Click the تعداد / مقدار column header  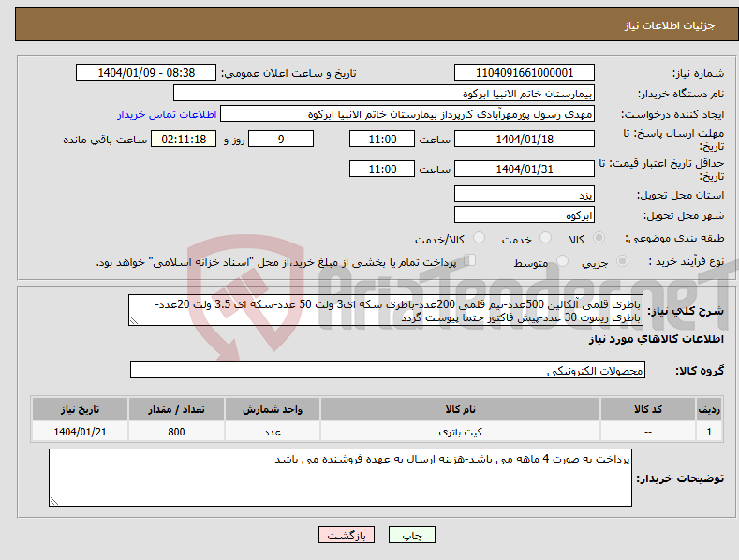[176, 409]
